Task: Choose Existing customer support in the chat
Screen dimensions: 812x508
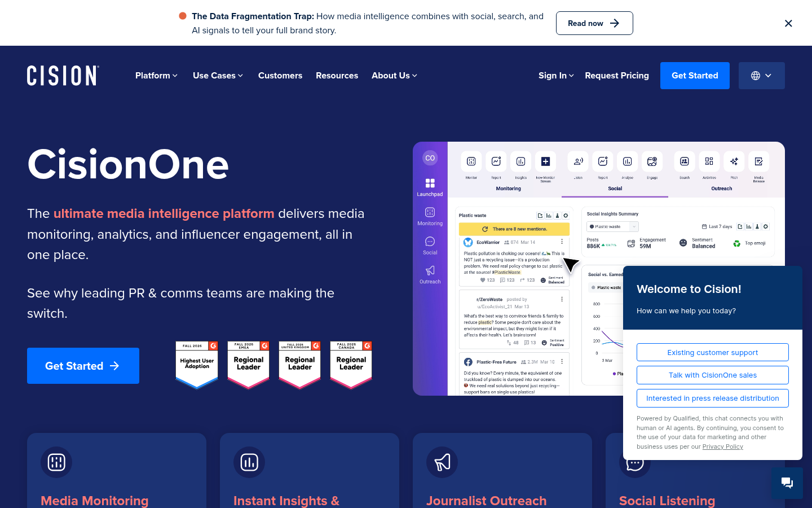Action: point(713,352)
